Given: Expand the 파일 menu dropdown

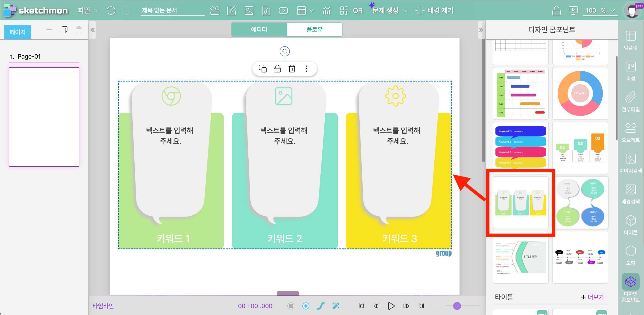Looking at the screenshot, I should point(88,11).
